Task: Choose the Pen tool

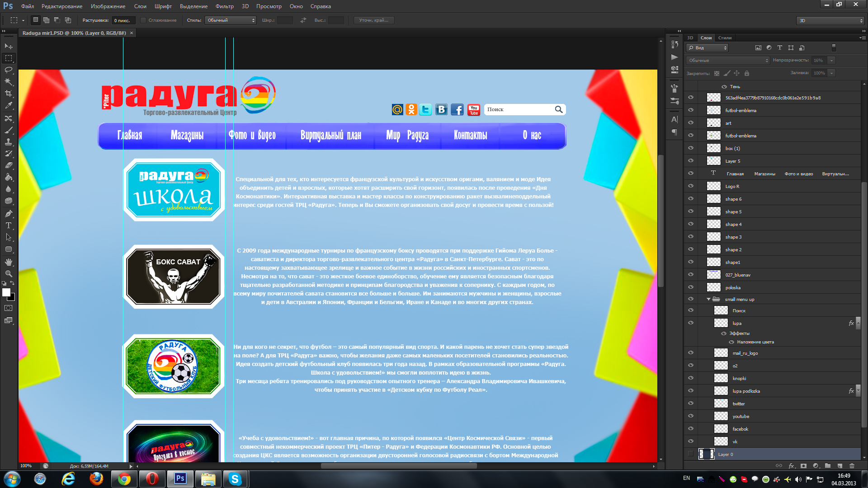Action: 9,213
